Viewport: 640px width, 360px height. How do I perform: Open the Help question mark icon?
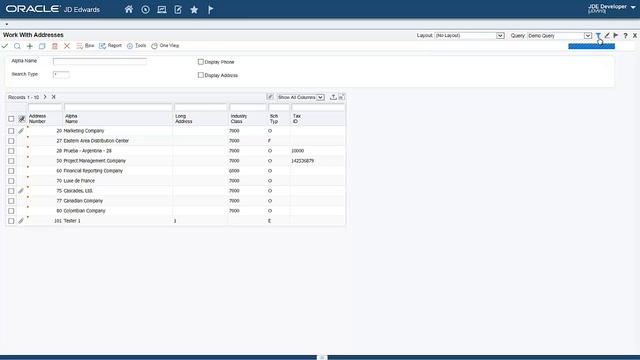pos(625,36)
